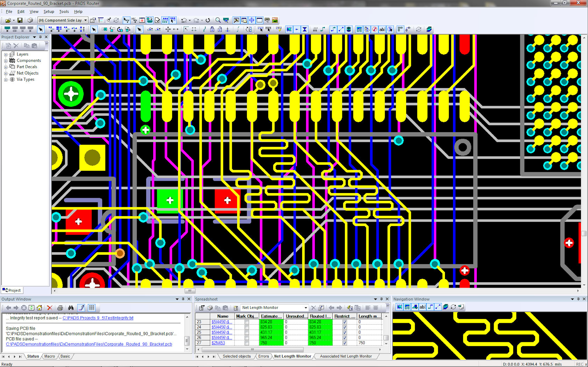
Task: Click the Save file toolbar icon
Action: pos(20,20)
